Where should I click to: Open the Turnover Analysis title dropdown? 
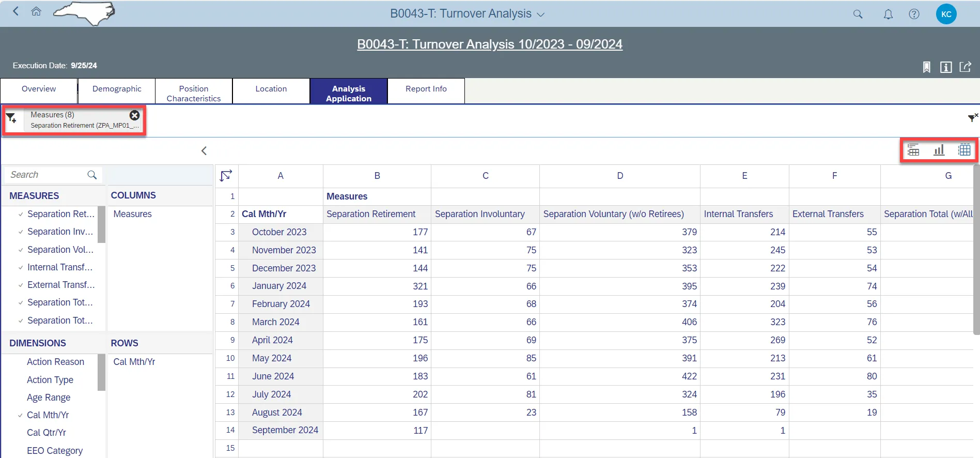(540, 15)
